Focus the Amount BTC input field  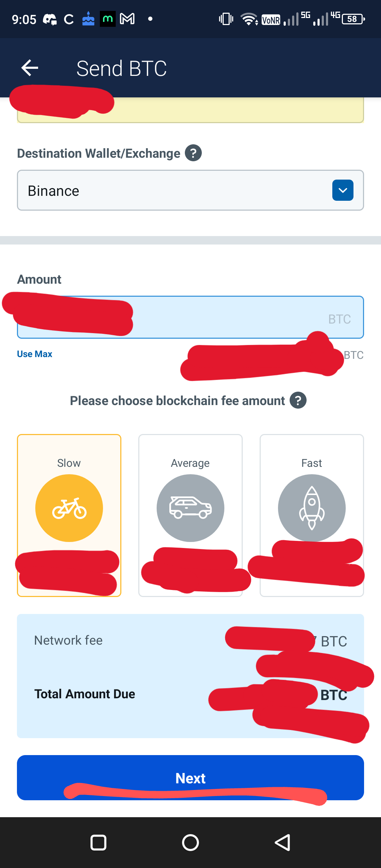click(x=190, y=317)
